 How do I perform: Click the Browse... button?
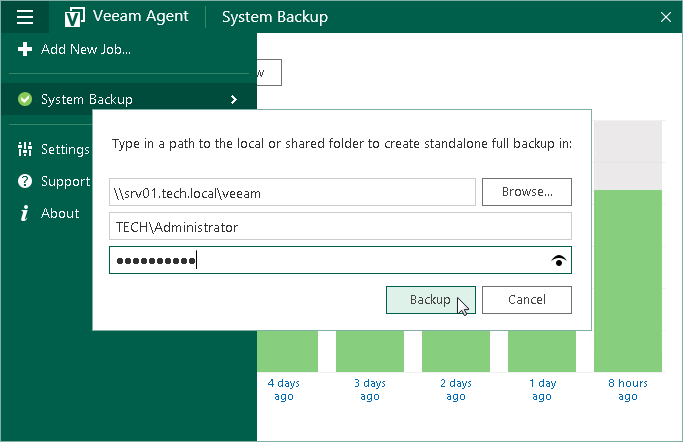(x=527, y=192)
